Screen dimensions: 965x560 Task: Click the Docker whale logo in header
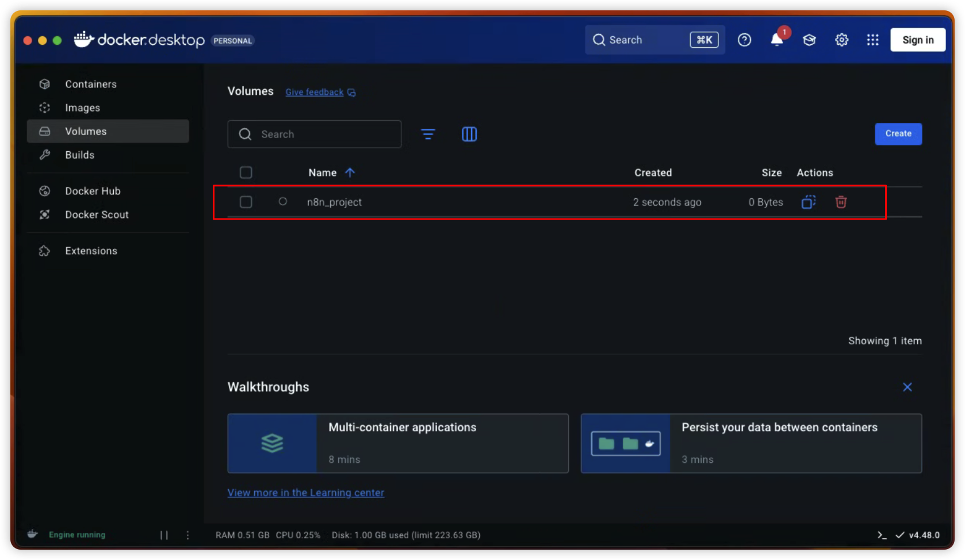84,39
